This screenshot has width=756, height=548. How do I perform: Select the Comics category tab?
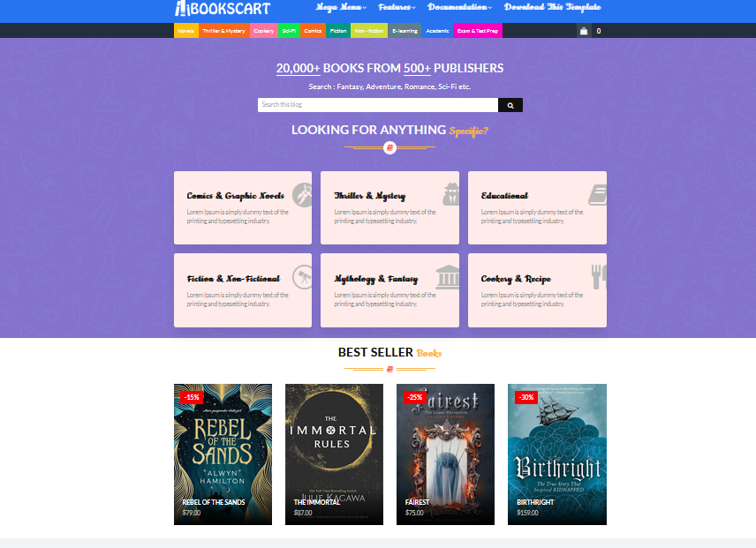pyautogui.click(x=313, y=30)
